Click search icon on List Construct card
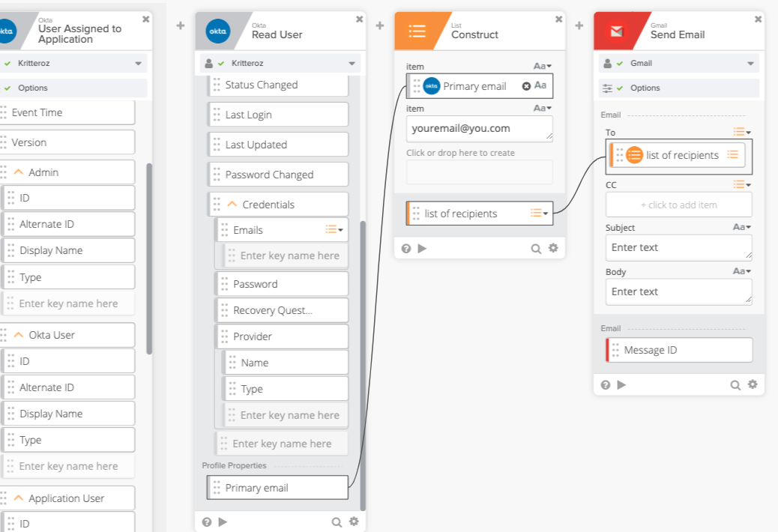 [536, 249]
